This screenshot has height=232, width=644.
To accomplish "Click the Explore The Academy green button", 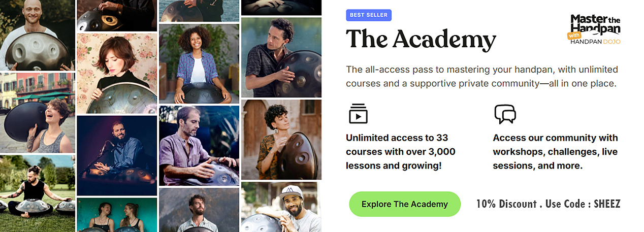I will (x=404, y=204).
